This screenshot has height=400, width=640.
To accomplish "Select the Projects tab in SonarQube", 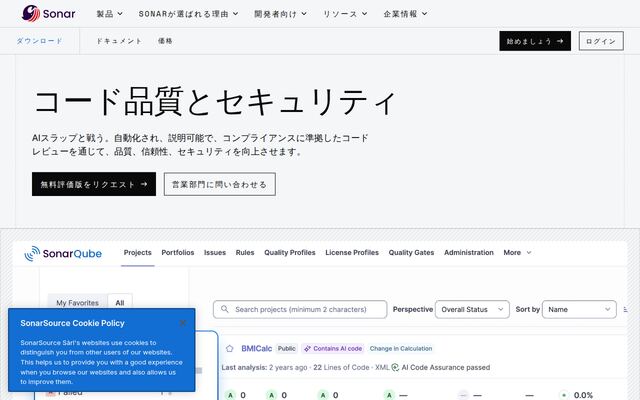I will 138,253.
